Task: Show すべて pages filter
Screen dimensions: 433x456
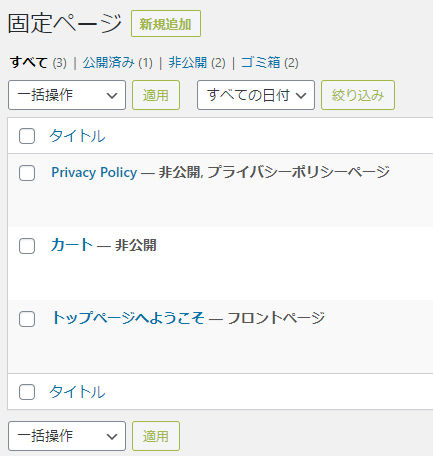Action: tap(29, 63)
